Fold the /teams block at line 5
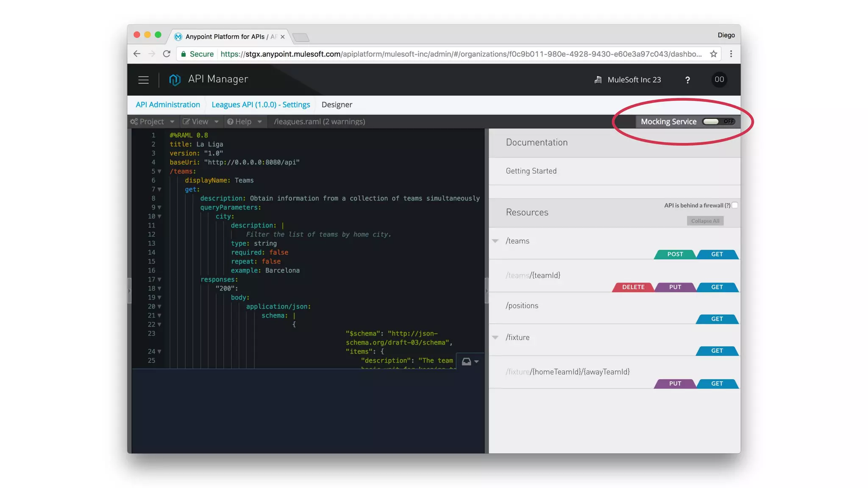The height and width of the screenshot is (488, 868). coord(159,172)
